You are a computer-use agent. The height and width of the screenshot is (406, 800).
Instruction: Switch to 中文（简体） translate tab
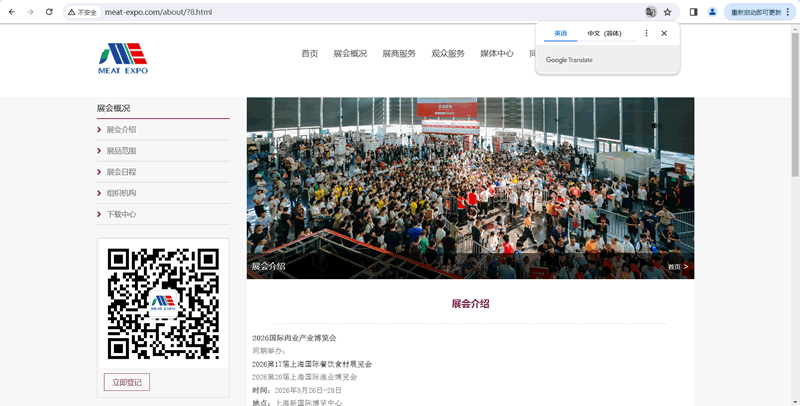604,33
